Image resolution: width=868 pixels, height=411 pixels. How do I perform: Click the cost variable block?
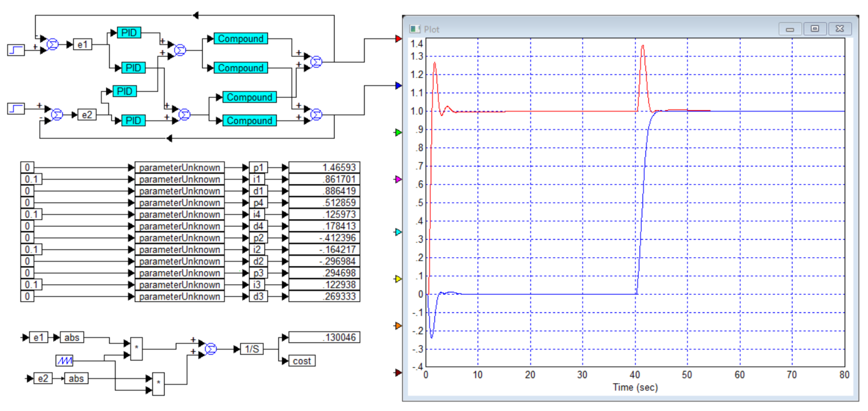point(302,361)
